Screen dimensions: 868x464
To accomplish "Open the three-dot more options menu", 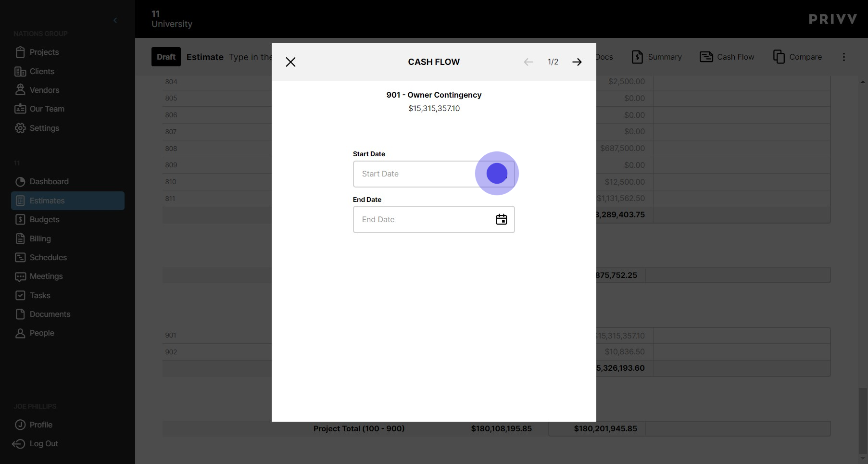I will coord(844,57).
